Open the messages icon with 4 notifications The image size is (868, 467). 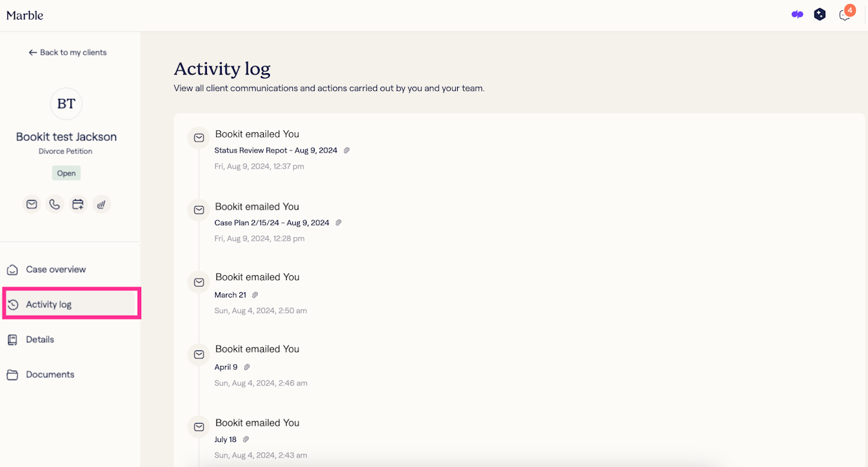point(845,15)
